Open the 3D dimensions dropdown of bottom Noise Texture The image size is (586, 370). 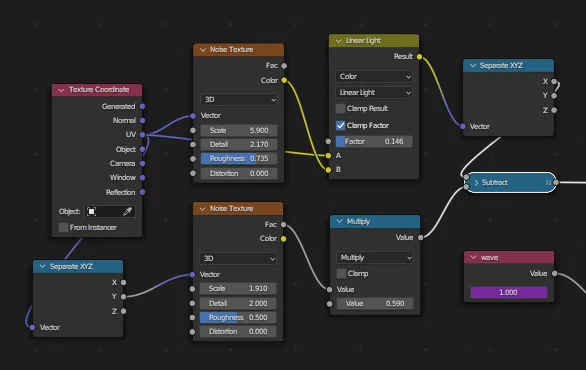click(238, 259)
